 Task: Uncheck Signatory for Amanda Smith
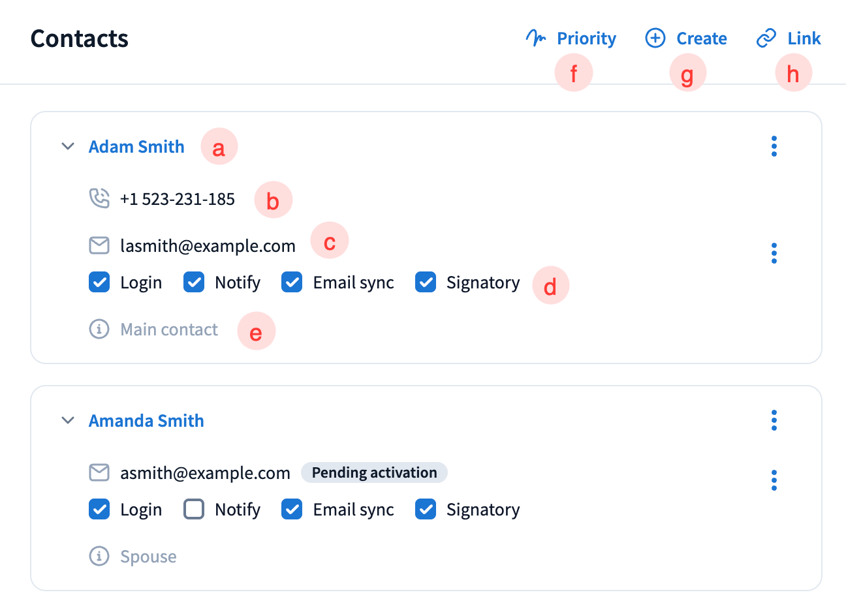coord(426,509)
